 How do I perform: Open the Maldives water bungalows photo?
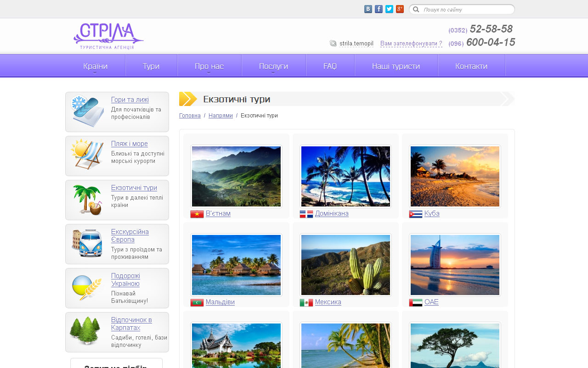(x=236, y=265)
